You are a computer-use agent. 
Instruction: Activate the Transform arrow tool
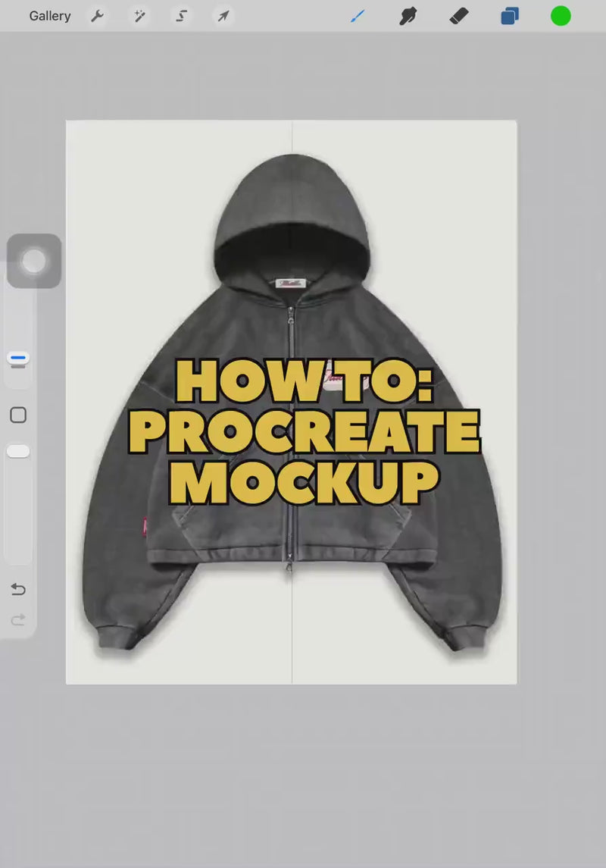(x=223, y=16)
